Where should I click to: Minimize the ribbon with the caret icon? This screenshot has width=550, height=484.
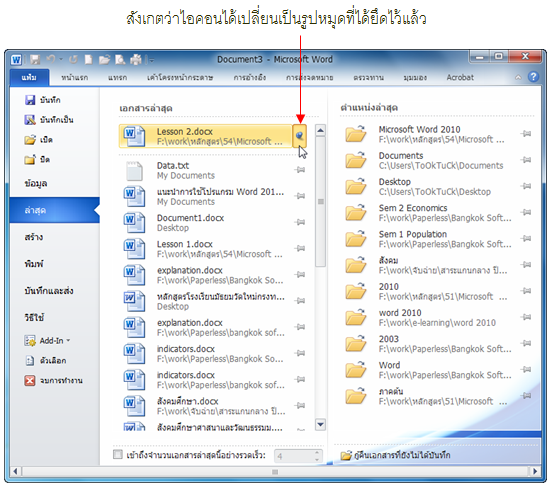(518, 77)
